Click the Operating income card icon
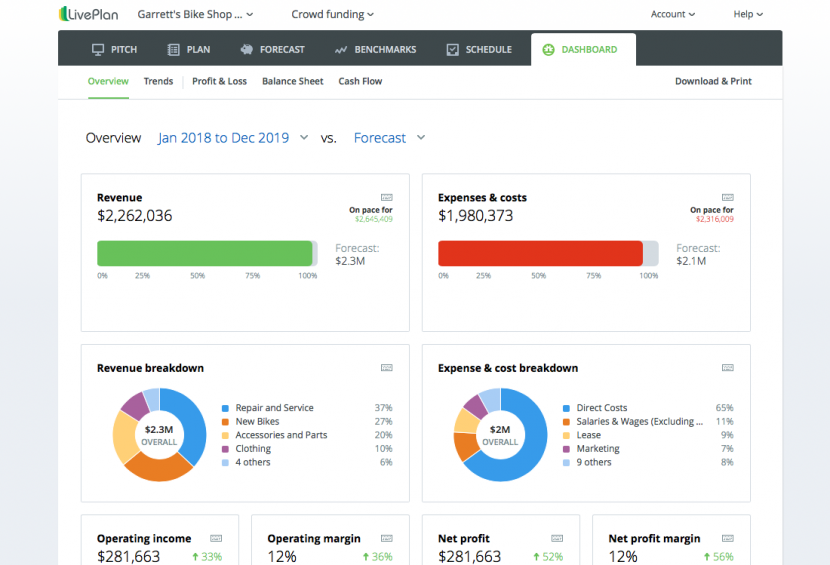This screenshot has height=565, width=830. coord(216,538)
